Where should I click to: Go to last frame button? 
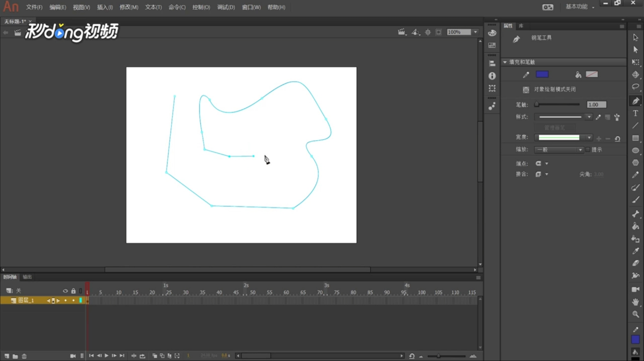122,356
